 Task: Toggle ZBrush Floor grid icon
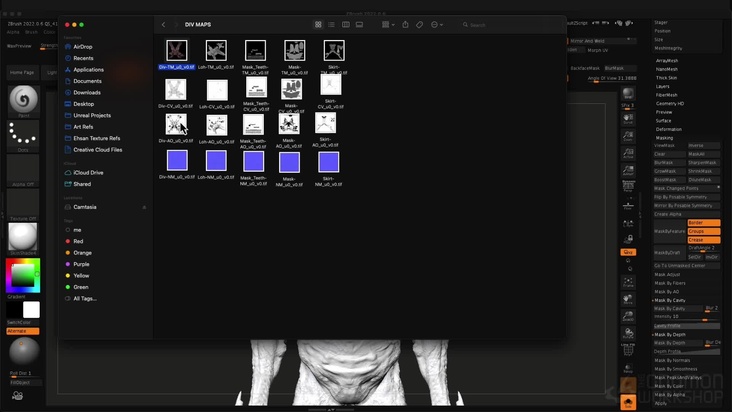[x=628, y=205]
